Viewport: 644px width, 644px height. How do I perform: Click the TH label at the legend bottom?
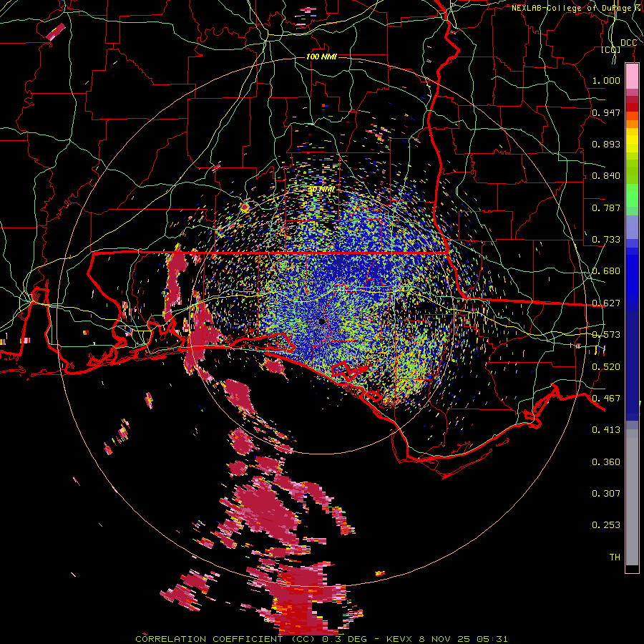point(615,557)
